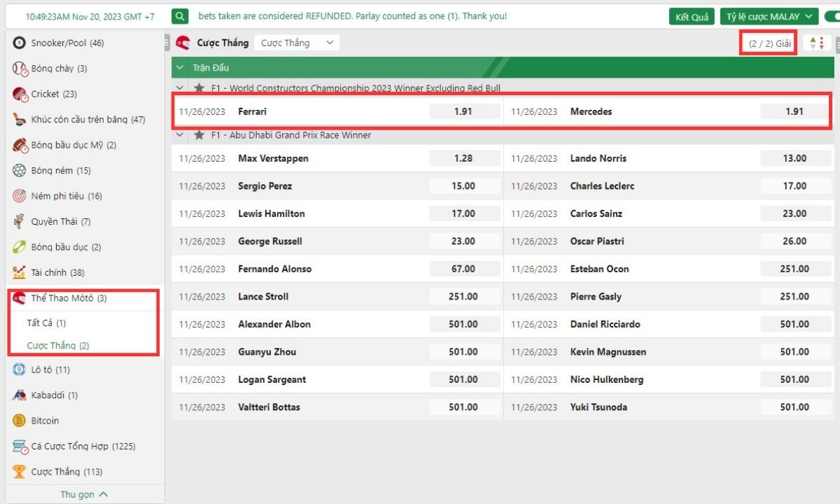Bet on Lando Norris odds 13.00
This screenshot has width=840, height=504.
pyautogui.click(x=794, y=158)
